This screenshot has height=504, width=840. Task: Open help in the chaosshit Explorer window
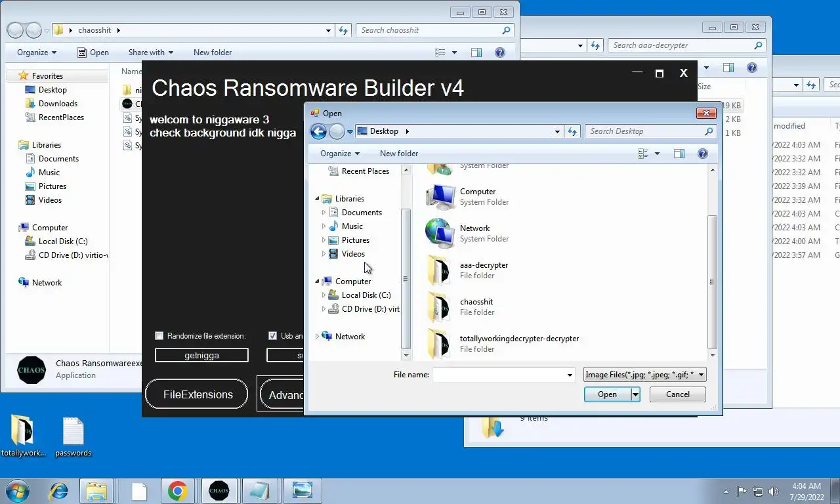coord(500,52)
